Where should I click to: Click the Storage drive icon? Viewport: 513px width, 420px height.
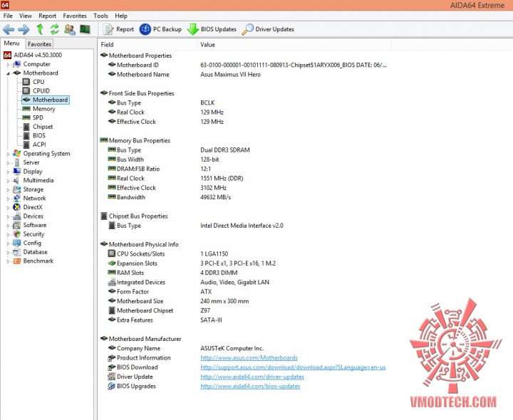(x=16, y=189)
